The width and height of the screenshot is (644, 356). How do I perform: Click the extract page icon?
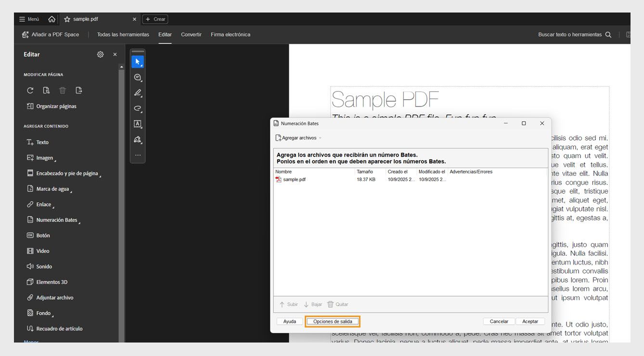[79, 90]
